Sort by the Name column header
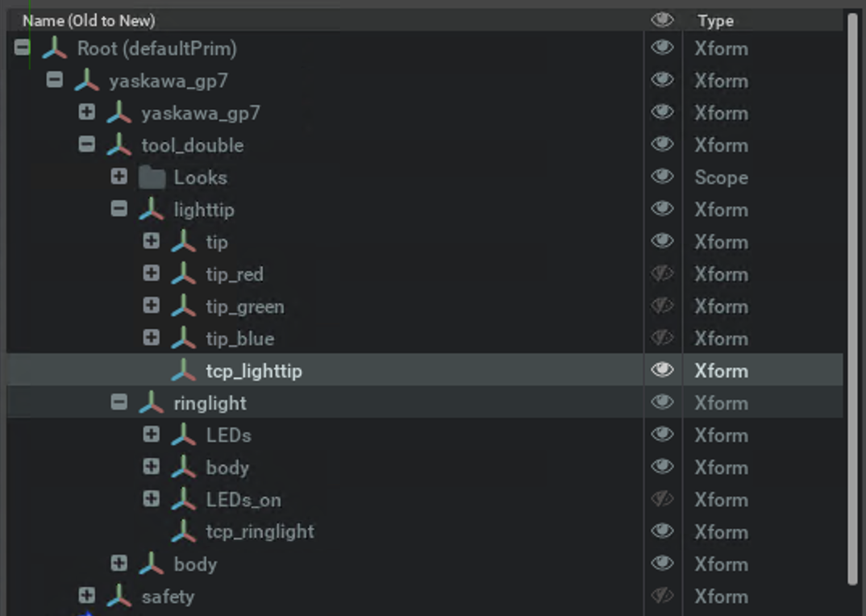Screen dimensions: 866x616 [x=89, y=21]
